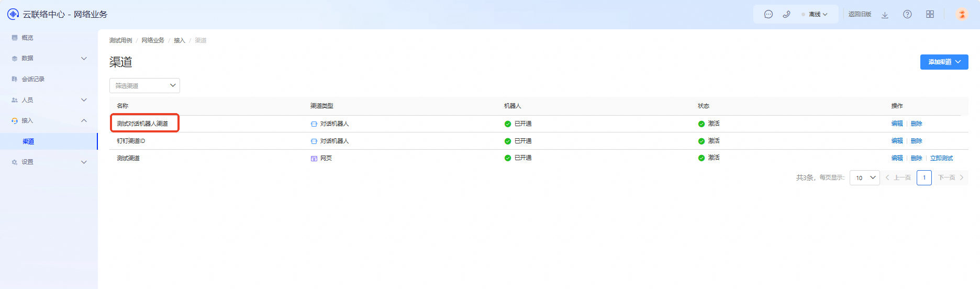The height and width of the screenshot is (289, 980).
Task: Click the 会话记录 icon in the sidebar
Action: pos(15,79)
